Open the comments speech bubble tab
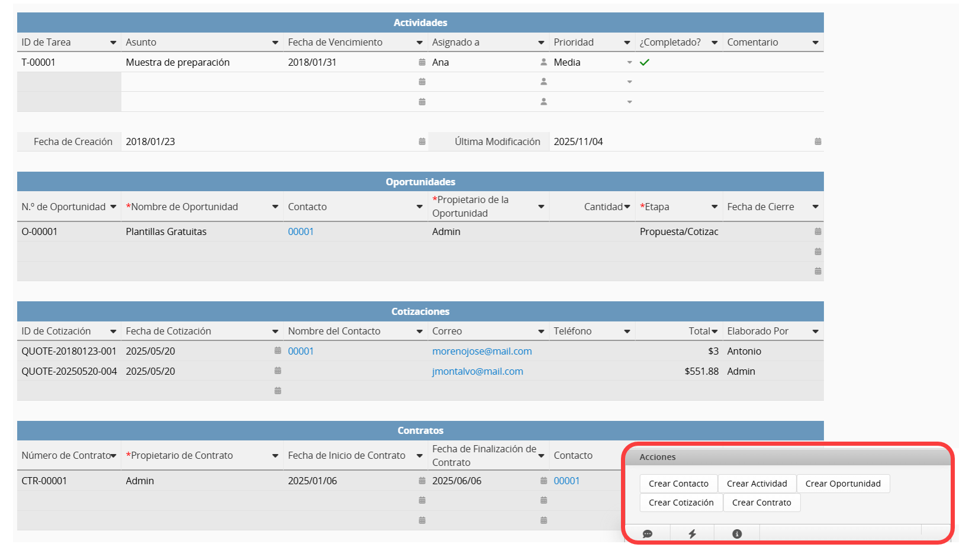972x560 pixels. (x=647, y=534)
